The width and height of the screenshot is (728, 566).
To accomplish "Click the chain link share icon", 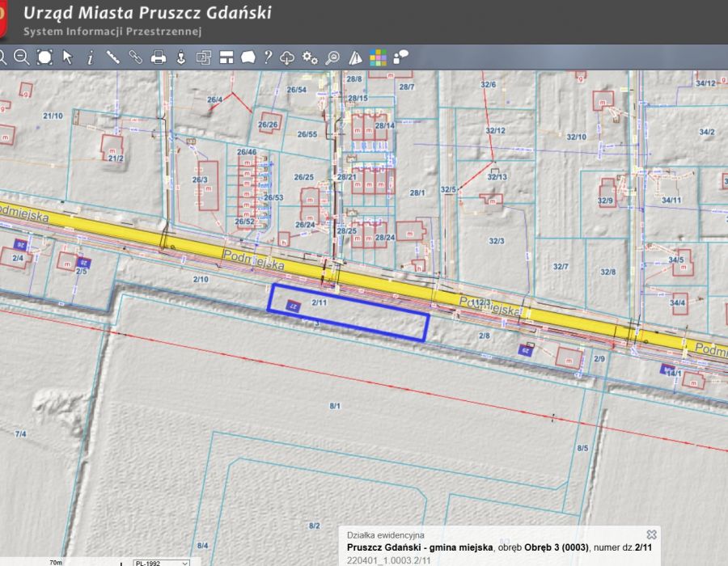I will click(x=135, y=57).
